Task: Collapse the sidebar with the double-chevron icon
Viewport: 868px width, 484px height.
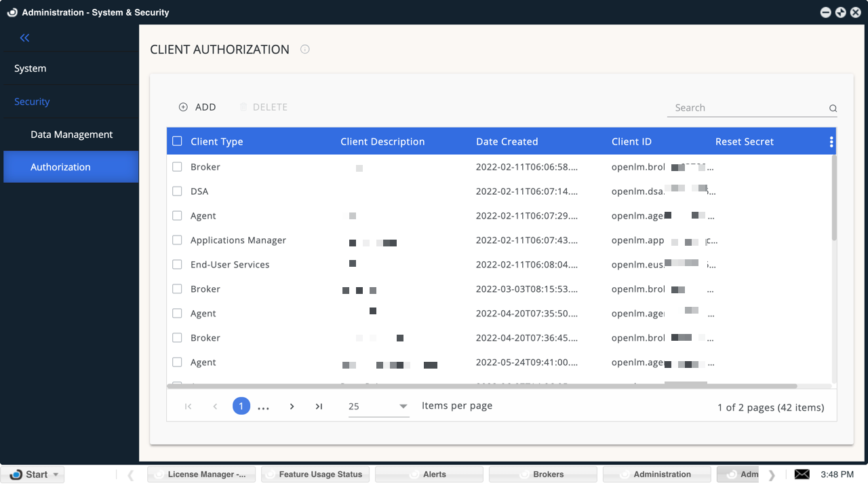Action: pos(24,37)
